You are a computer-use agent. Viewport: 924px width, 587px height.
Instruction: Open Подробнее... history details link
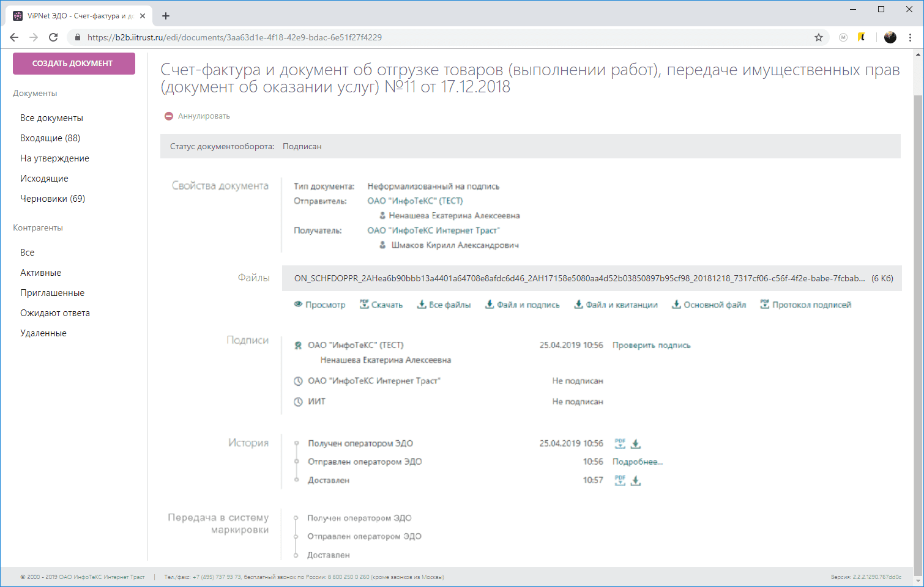(x=637, y=462)
